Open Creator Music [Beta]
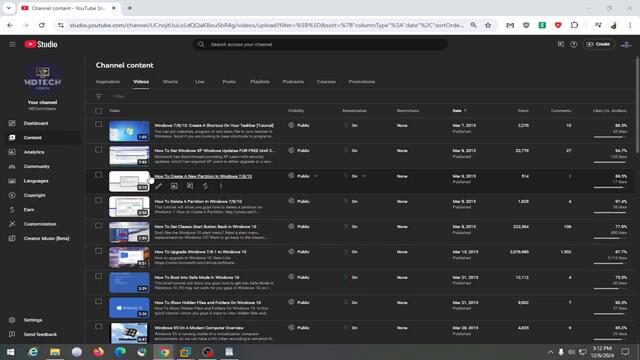 tap(46, 238)
